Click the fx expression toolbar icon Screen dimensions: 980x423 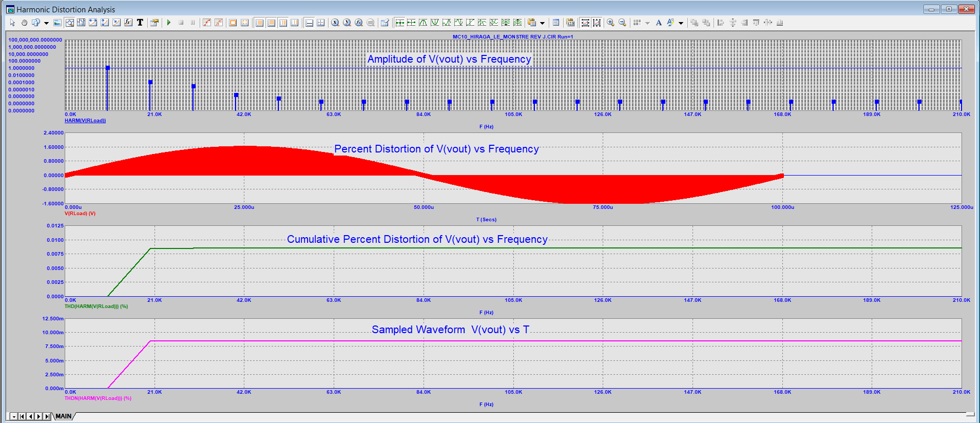click(x=128, y=23)
